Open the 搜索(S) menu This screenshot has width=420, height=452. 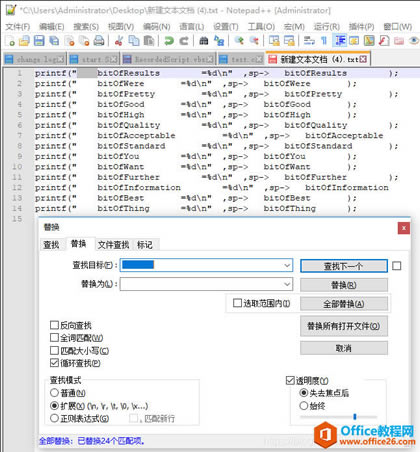(86, 27)
